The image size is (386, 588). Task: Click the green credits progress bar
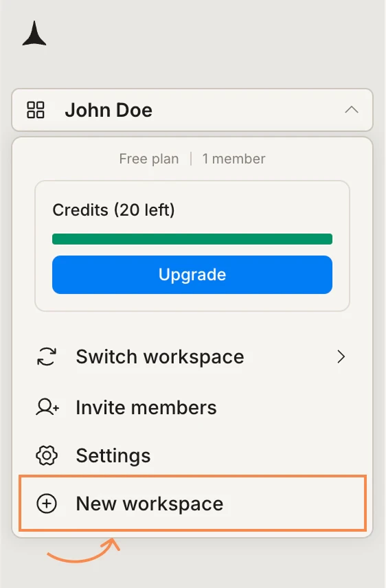(192, 239)
